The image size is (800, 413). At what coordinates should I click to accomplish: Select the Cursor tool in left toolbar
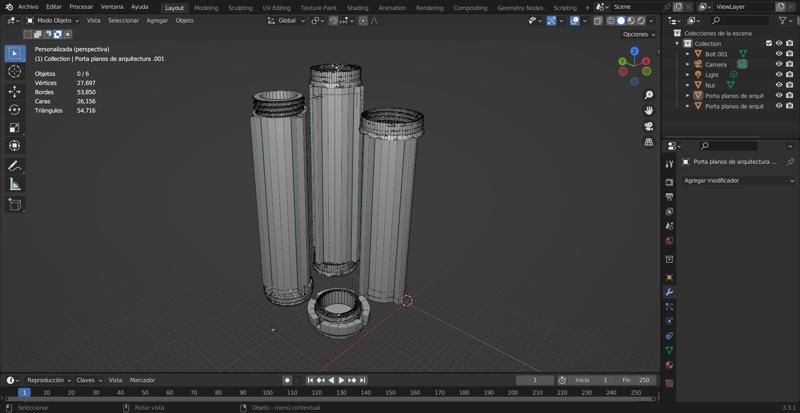pos(14,72)
